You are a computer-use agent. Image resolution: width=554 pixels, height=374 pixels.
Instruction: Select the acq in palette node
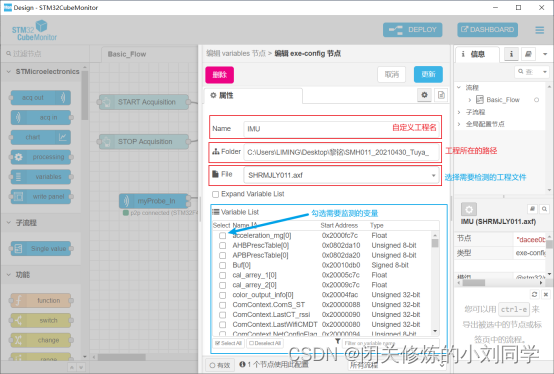tap(41, 118)
